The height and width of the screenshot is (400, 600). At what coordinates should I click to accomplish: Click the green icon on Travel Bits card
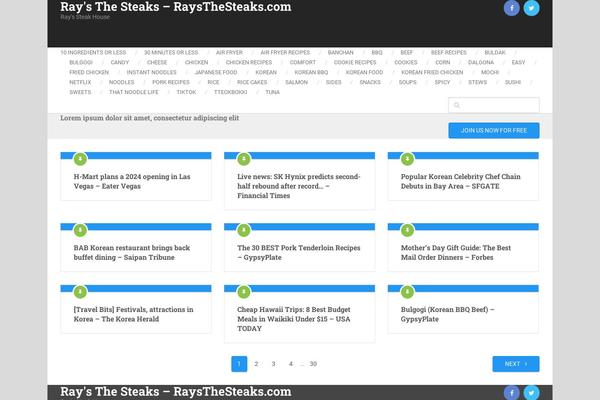point(80,292)
